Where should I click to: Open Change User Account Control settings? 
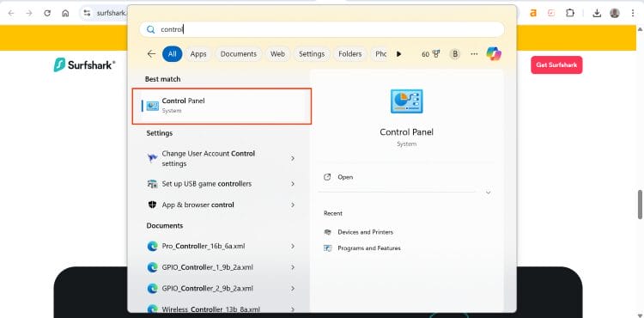coord(222,158)
